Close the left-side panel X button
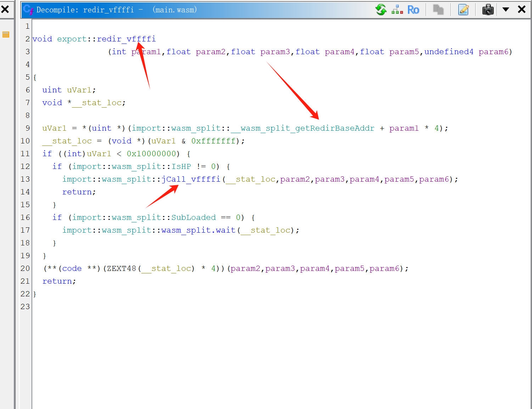 click(x=5, y=9)
